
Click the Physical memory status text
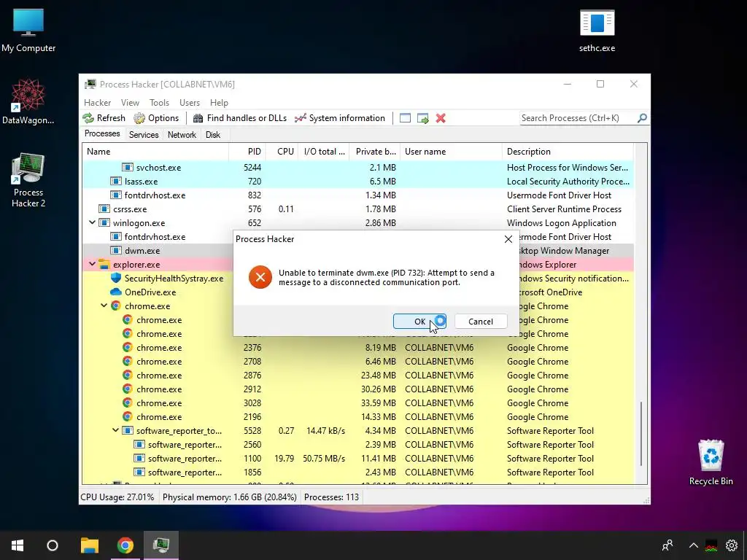(230, 497)
